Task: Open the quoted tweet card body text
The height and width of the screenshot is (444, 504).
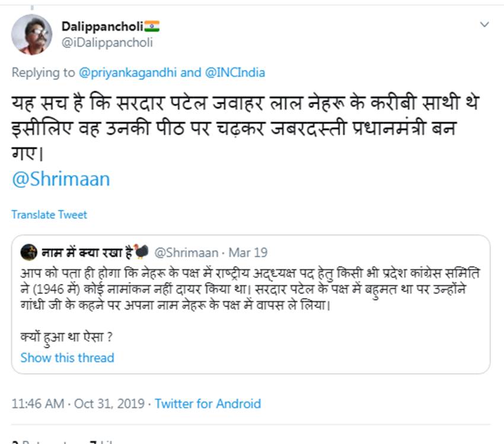Action: (x=249, y=290)
